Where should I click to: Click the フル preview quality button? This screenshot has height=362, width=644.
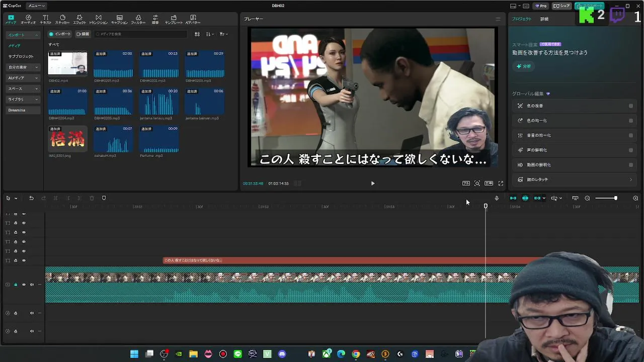(466, 184)
